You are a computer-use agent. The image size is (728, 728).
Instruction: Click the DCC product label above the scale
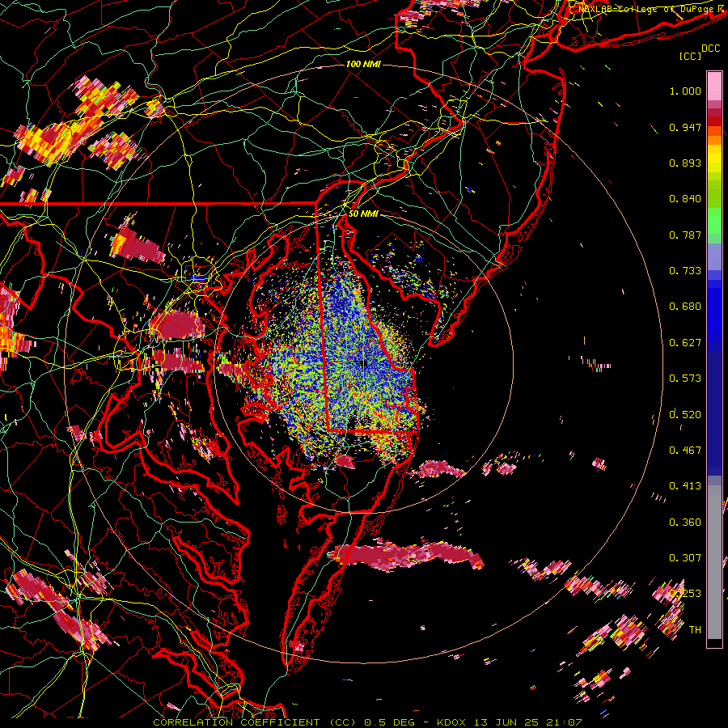pos(711,49)
